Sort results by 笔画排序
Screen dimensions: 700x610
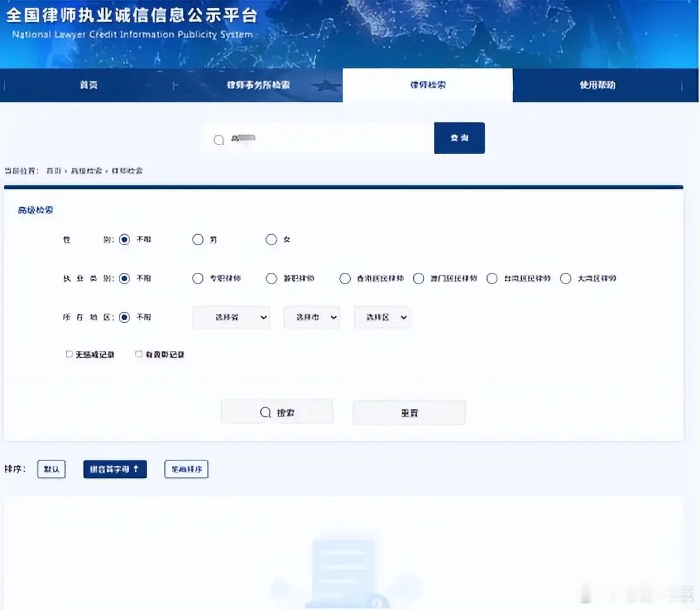(x=186, y=469)
